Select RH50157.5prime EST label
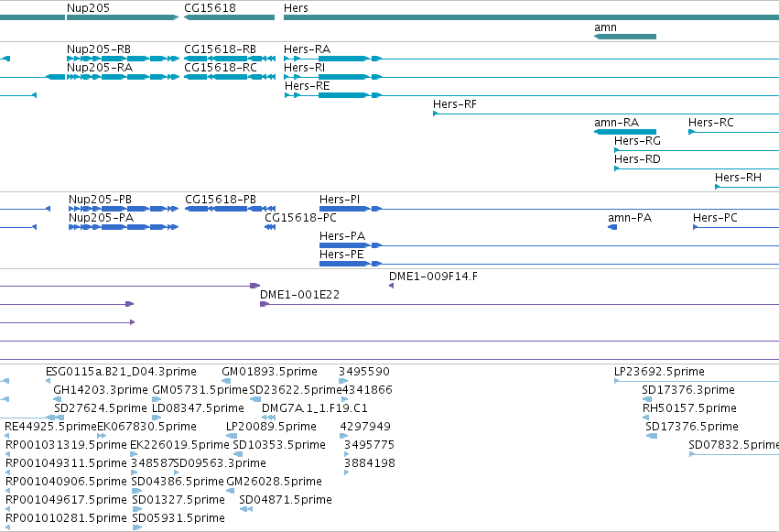This screenshot has width=779, height=532. pos(689,408)
